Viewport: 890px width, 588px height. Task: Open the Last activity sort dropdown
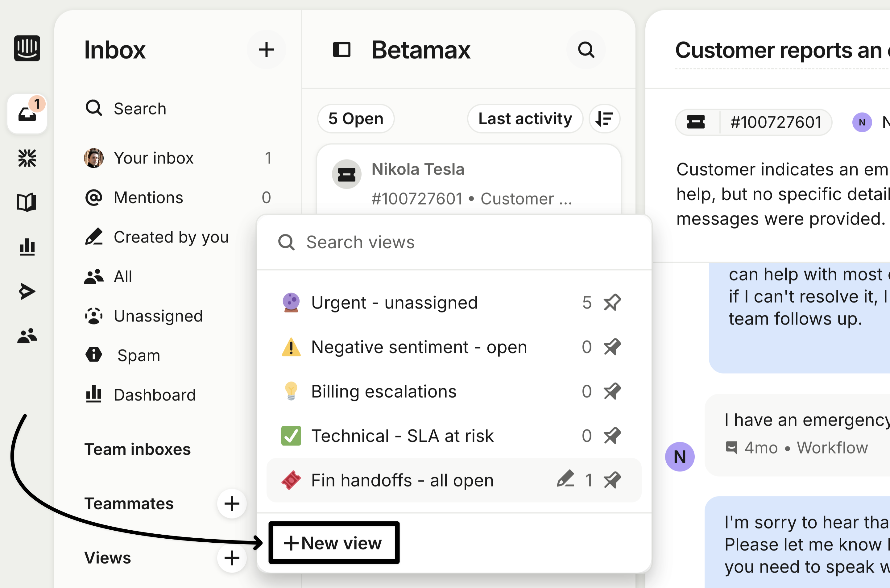(x=525, y=119)
